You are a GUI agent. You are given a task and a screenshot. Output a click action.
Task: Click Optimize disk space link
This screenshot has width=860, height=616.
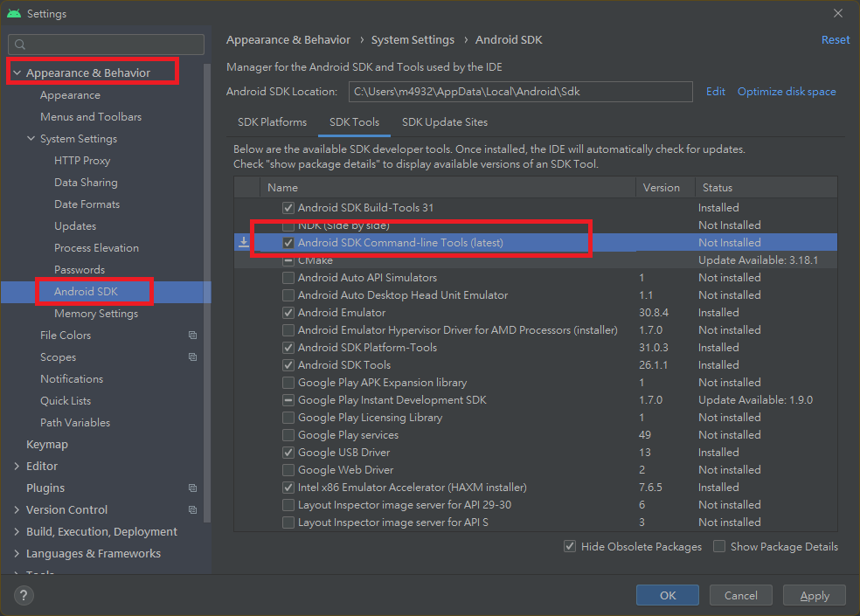point(787,92)
